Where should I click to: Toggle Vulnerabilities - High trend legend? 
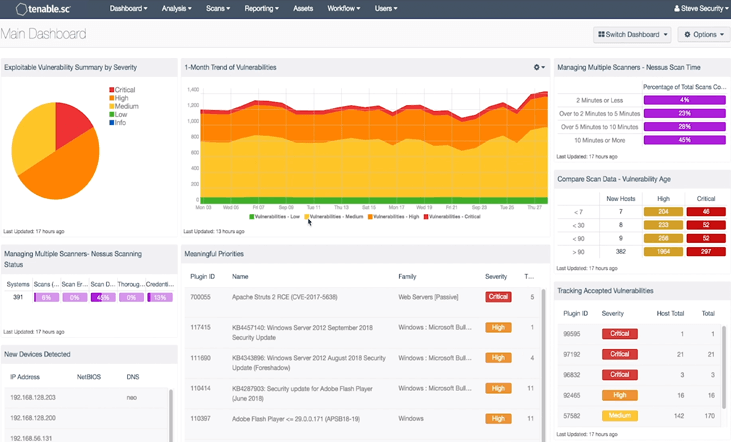coord(393,216)
